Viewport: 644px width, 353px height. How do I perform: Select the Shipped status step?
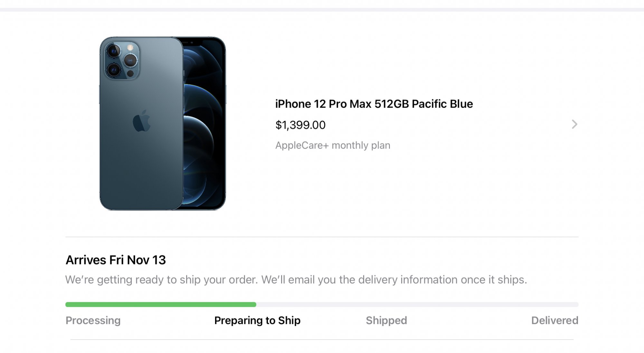[386, 320]
